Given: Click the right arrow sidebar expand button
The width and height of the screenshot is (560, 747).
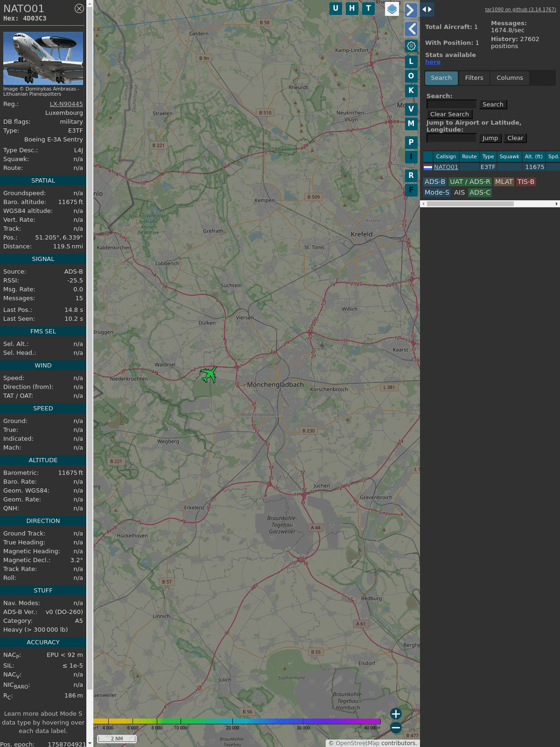Looking at the screenshot, I should 411,10.
